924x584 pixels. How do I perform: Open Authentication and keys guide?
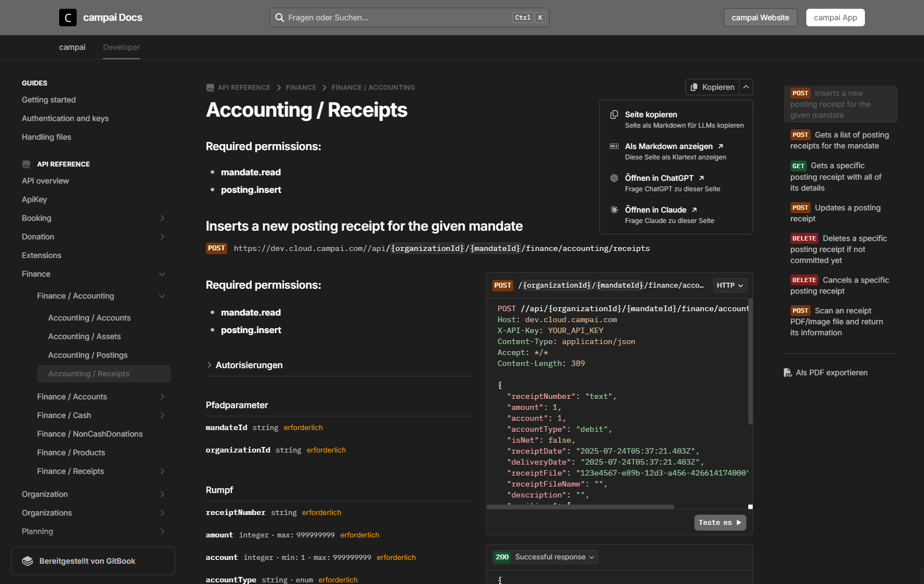(x=65, y=118)
